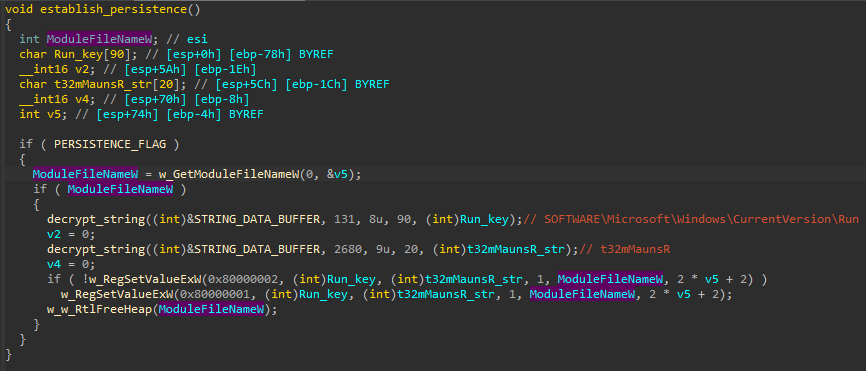Click the [esp+0h] stack offset comment
The width and height of the screenshot is (866, 371).
tap(193, 54)
